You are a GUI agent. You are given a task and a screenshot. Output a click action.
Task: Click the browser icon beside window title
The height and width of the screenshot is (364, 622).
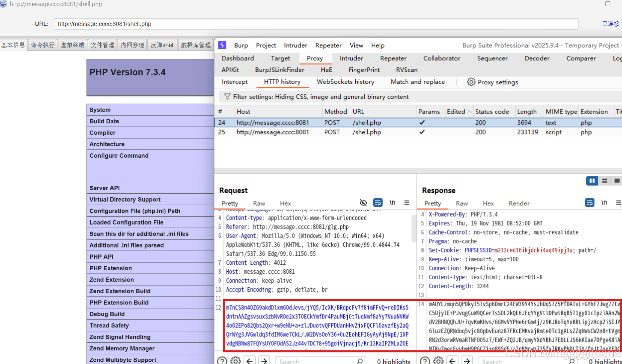tap(3, 4)
